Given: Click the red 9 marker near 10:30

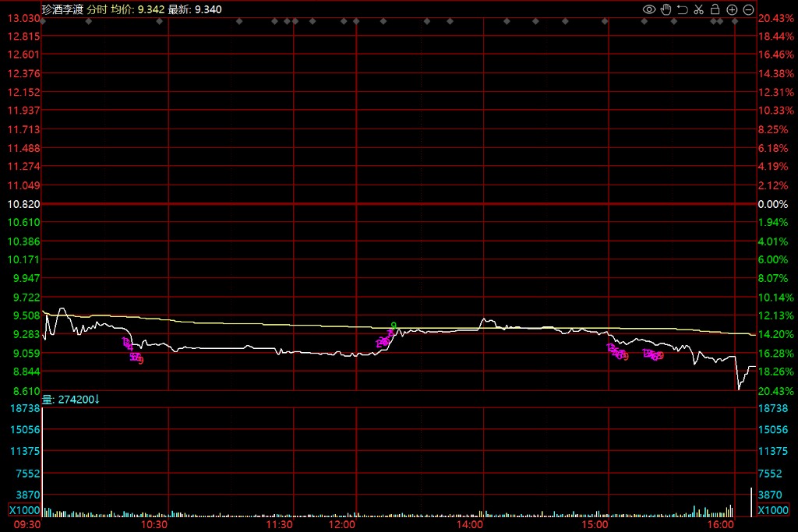Looking at the screenshot, I should coord(140,361).
